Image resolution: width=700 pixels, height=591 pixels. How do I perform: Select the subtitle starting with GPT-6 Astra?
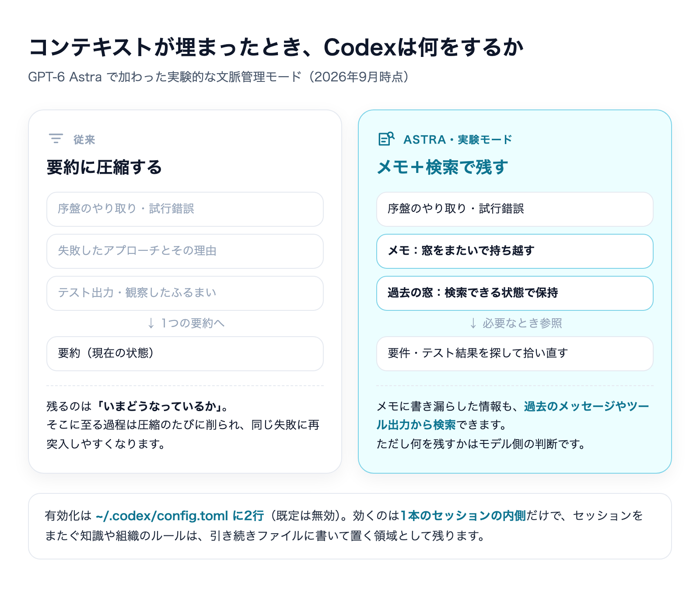218,77
